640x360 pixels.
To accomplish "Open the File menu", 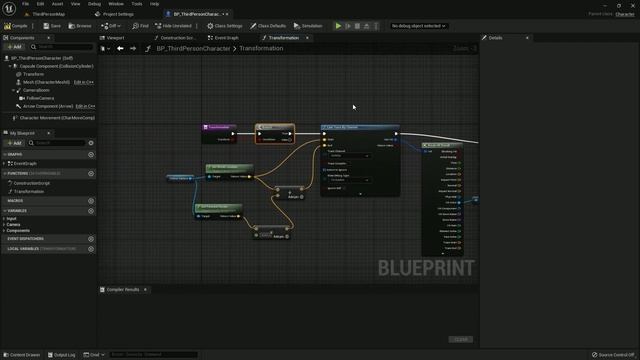I will (25, 4).
